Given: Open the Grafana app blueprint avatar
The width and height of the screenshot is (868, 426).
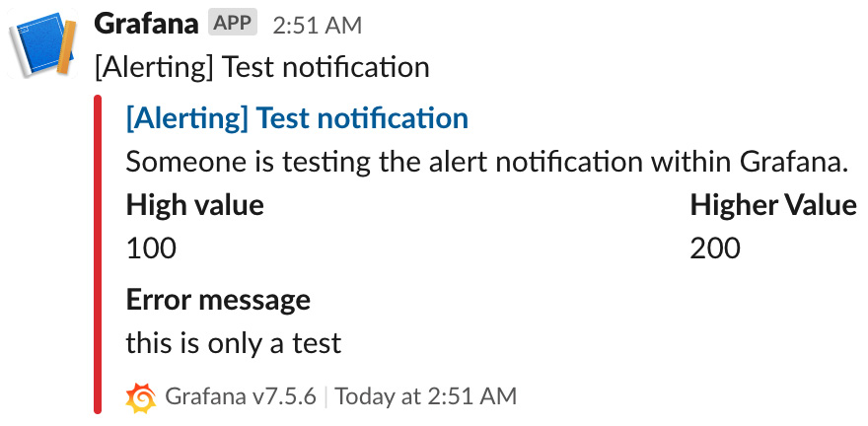Looking at the screenshot, I should [x=42, y=43].
